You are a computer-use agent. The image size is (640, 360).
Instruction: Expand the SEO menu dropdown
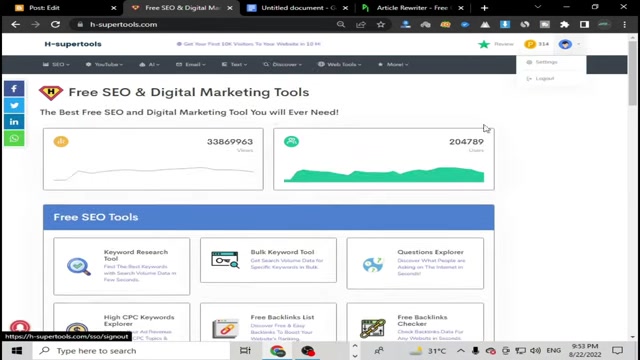(x=56, y=64)
